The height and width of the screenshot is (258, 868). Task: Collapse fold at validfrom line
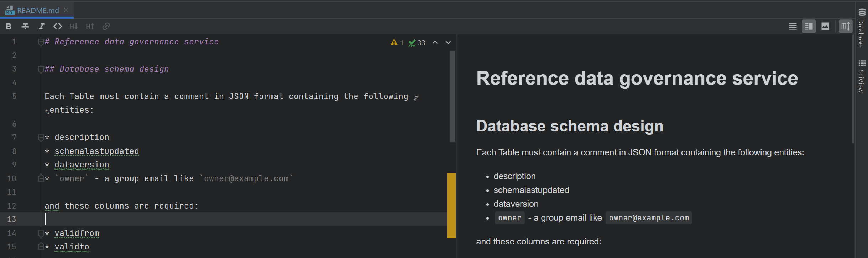click(41, 233)
